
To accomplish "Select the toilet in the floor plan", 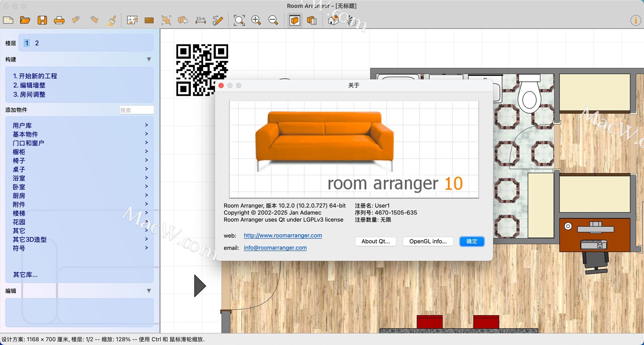I will click(529, 94).
